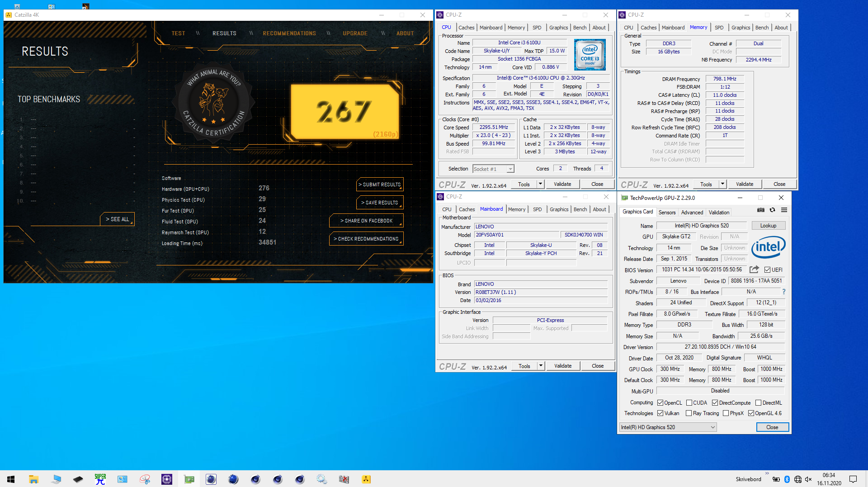This screenshot has height=487, width=868.
Task: Open the Recommendations tab in Catzilla
Action: (x=289, y=33)
